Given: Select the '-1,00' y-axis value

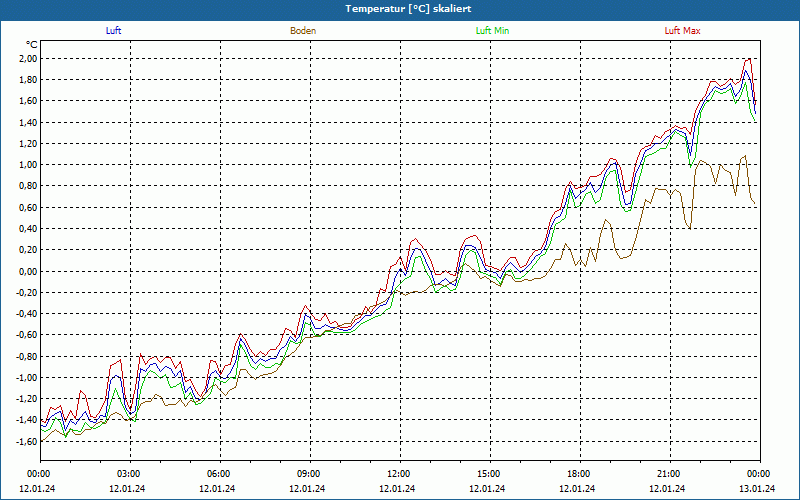Looking at the screenshot, I should (x=27, y=378).
